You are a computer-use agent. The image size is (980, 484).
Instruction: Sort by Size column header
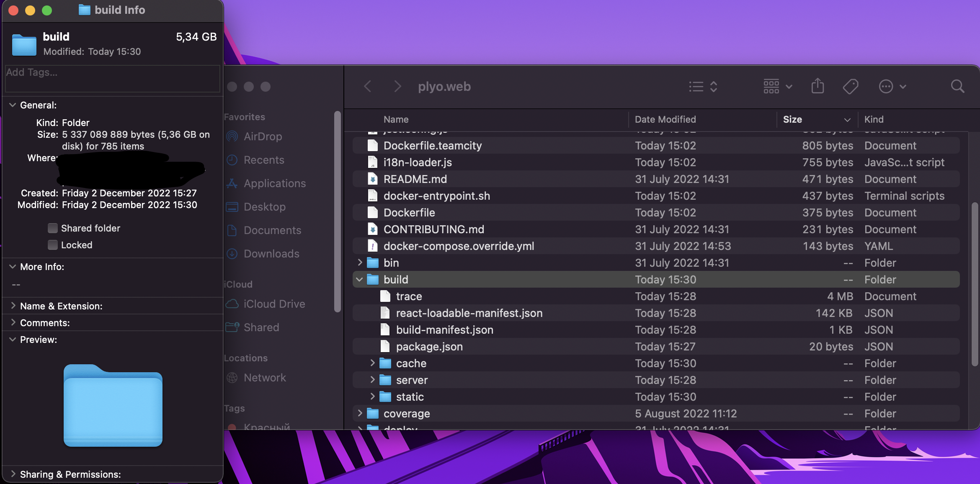point(817,119)
